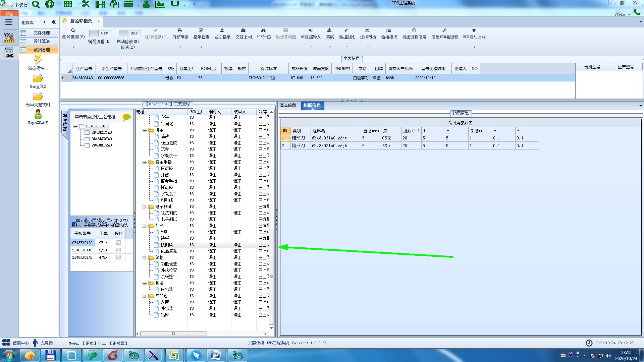Click the 发送指示 toolbar icon
The image size is (644, 362).
(x=222, y=31)
